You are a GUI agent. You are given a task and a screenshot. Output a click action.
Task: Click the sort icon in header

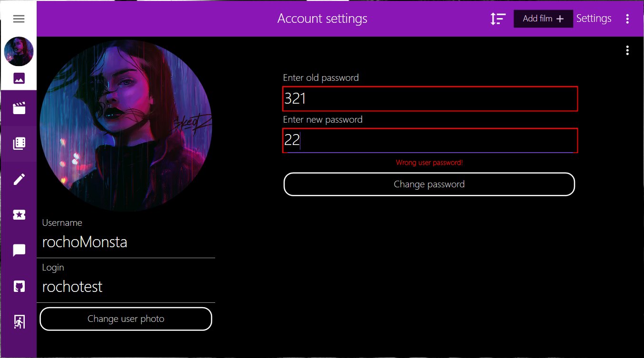click(x=498, y=19)
